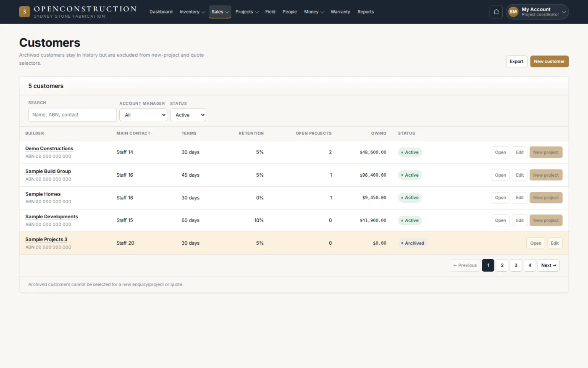Click Edit for Sample Homes row
Screen dimensions: 588x368
tap(520, 198)
